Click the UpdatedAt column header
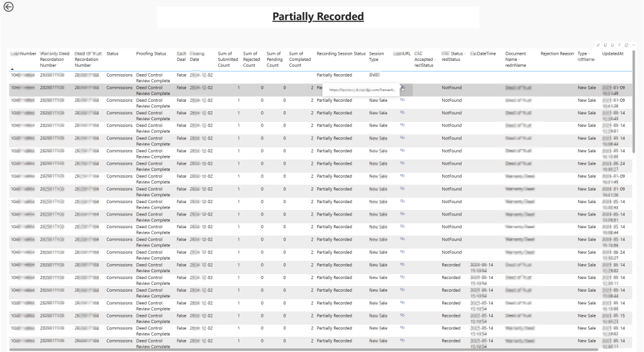Image resolution: width=644 pixels, height=352 pixels. pyautogui.click(x=613, y=54)
